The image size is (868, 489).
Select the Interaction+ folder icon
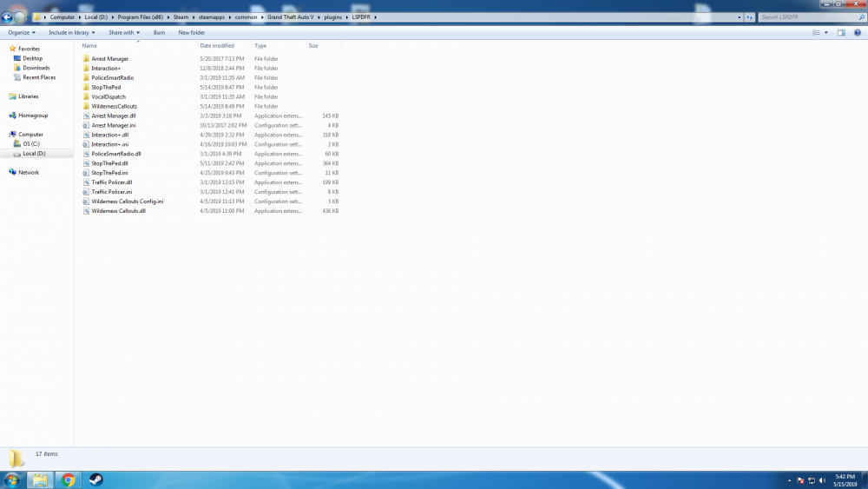pos(86,68)
